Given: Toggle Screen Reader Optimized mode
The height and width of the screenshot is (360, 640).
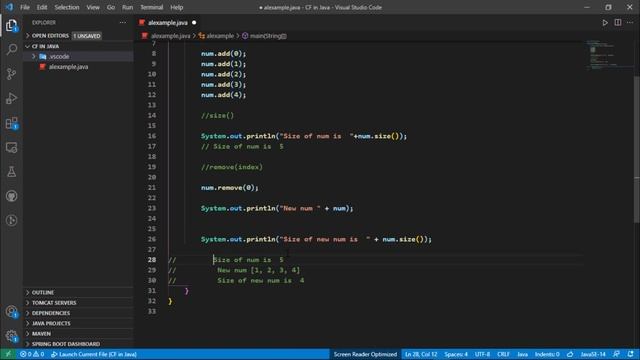Looking at the screenshot, I should click(365, 354).
